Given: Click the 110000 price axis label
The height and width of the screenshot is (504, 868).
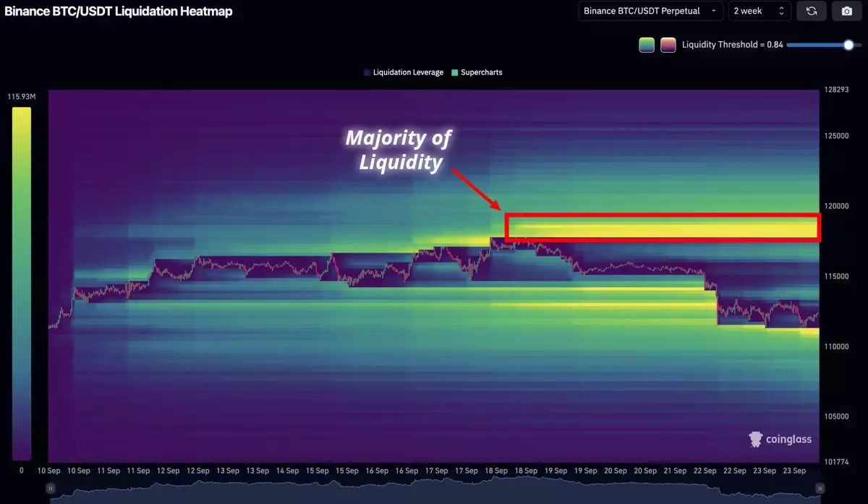Looking at the screenshot, I should [835, 347].
